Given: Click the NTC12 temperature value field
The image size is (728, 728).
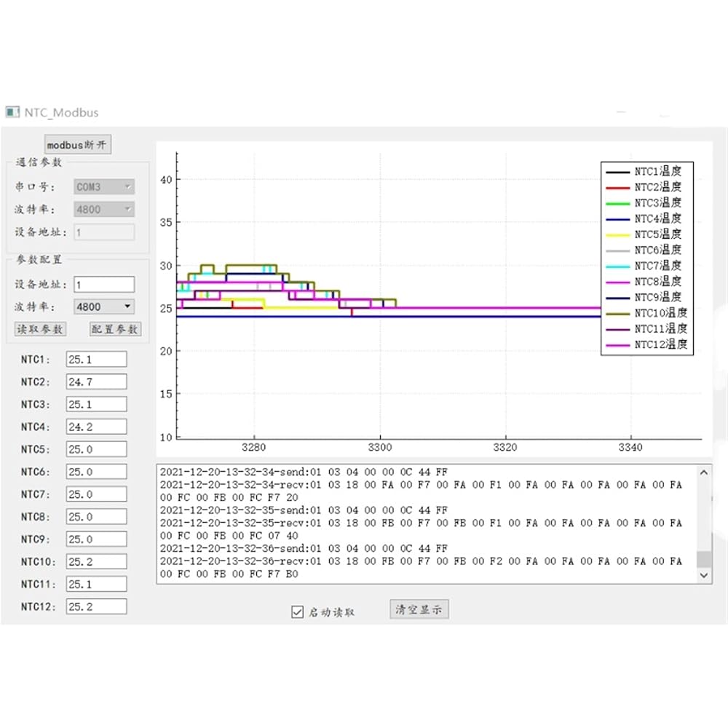Looking at the screenshot, I should point(96,606).
